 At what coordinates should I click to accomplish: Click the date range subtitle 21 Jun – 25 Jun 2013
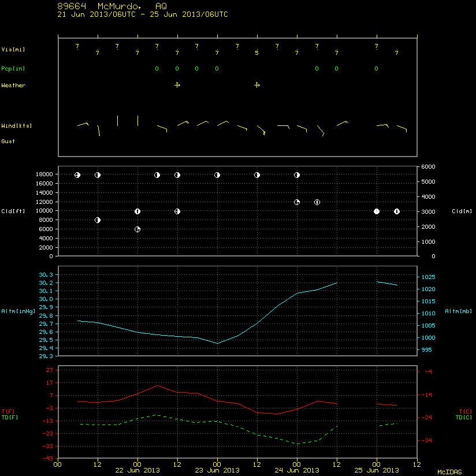(x=143, y=14)
